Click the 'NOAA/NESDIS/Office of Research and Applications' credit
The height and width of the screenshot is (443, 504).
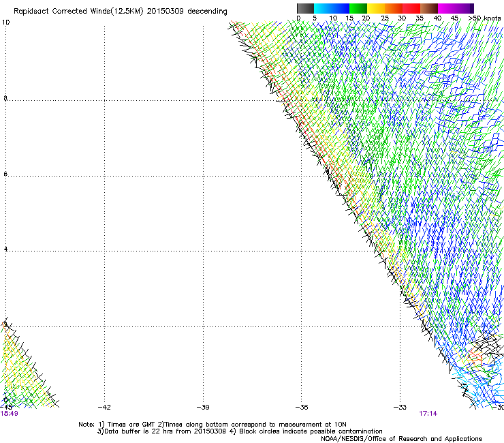pyautogui.click(x=401, y=438)
